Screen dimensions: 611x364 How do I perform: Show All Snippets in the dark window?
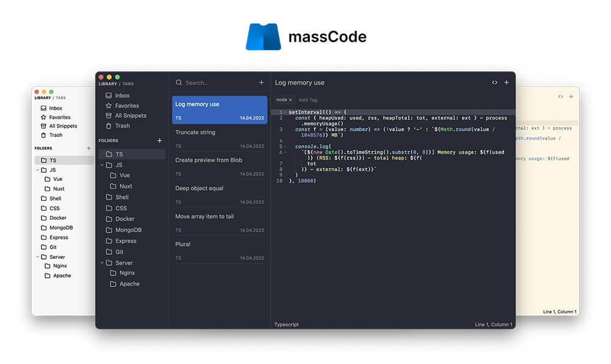pos(126,115)
